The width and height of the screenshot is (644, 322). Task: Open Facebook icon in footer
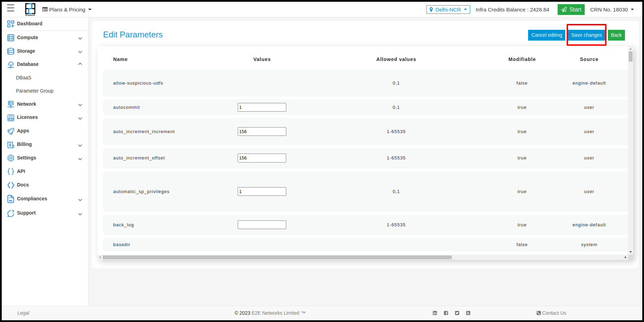(x=446, y=313)
